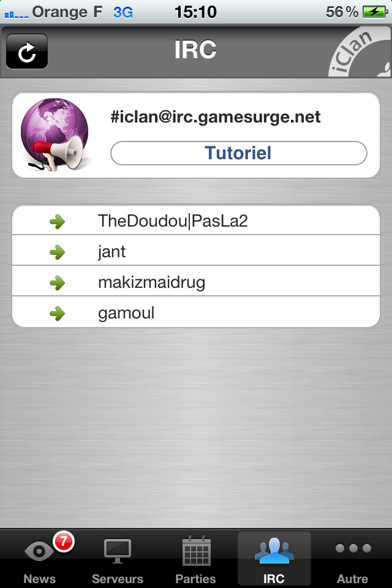This screenshot has height=588, width=392.
Task: Tap the purple globe megaphone icon
Action: [x=56, y=135]
